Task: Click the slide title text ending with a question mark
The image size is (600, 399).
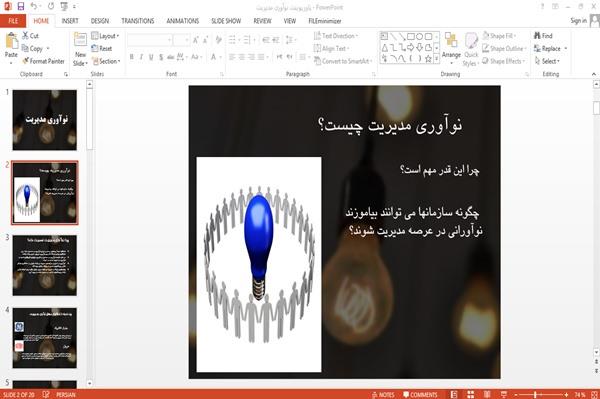Action: 390,125
